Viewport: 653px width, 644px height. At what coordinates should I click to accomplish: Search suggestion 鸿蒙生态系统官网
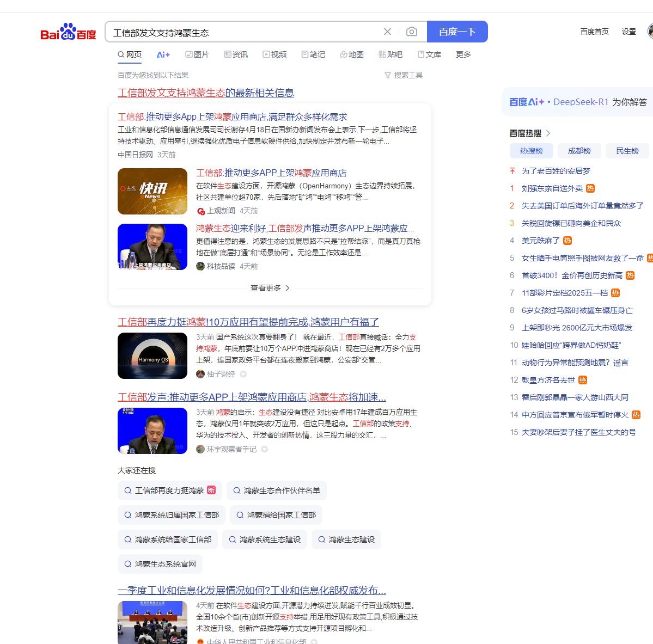160,564
